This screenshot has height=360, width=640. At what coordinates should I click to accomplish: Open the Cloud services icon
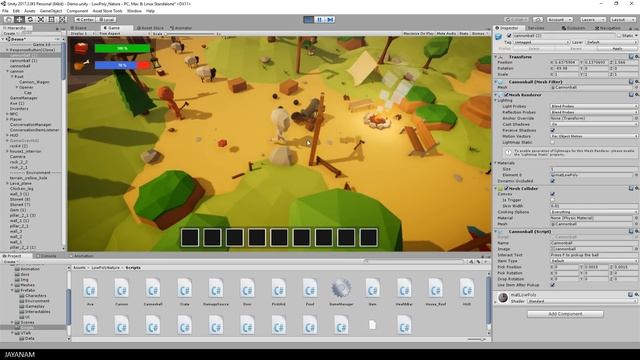click(538, 19)
